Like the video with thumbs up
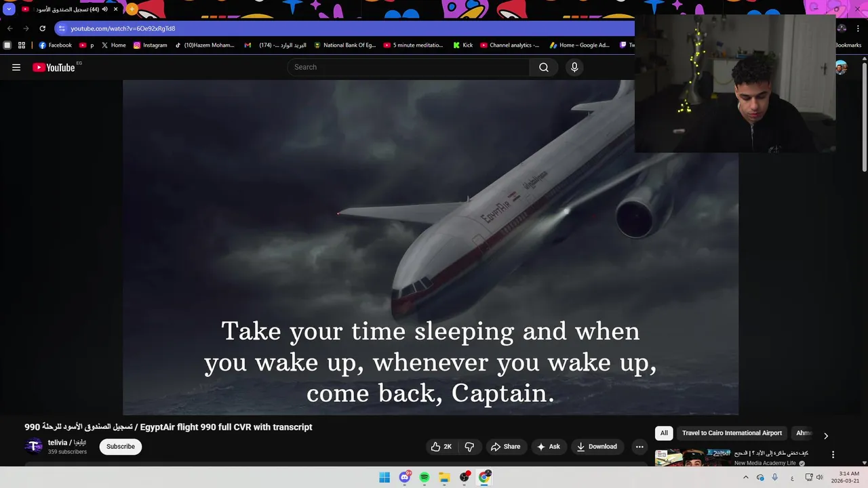Screen dimensions: 868x488 (441, 447)
